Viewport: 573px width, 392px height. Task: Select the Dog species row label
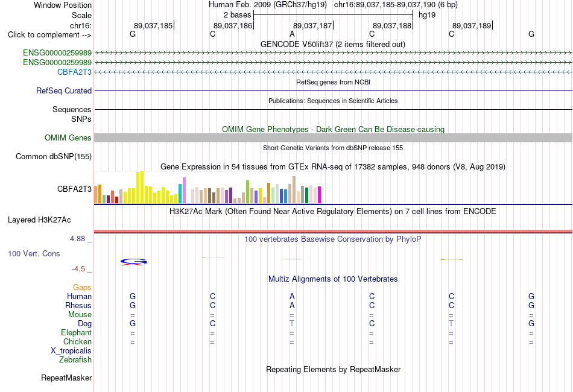[x=84, y=323]
